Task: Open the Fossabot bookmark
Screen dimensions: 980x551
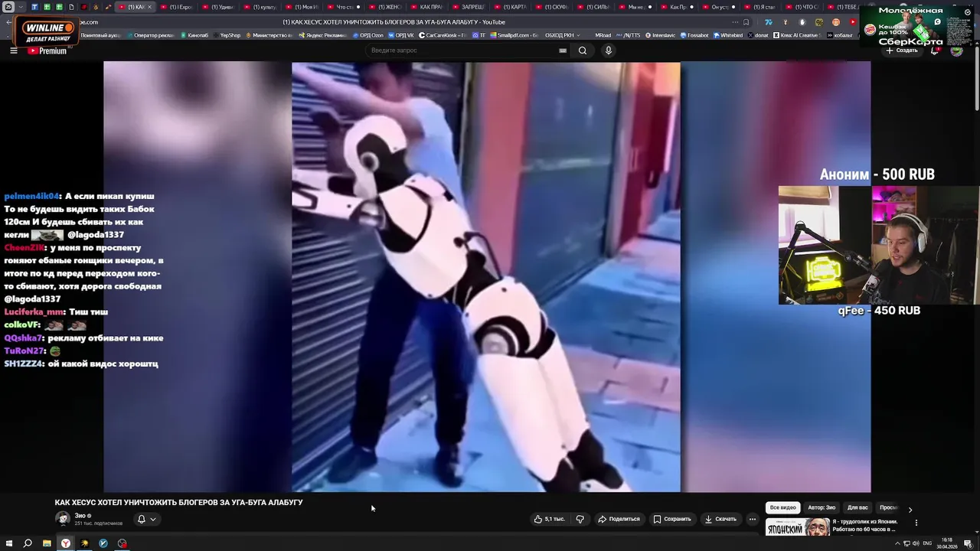Action: [x=694, y=35]
